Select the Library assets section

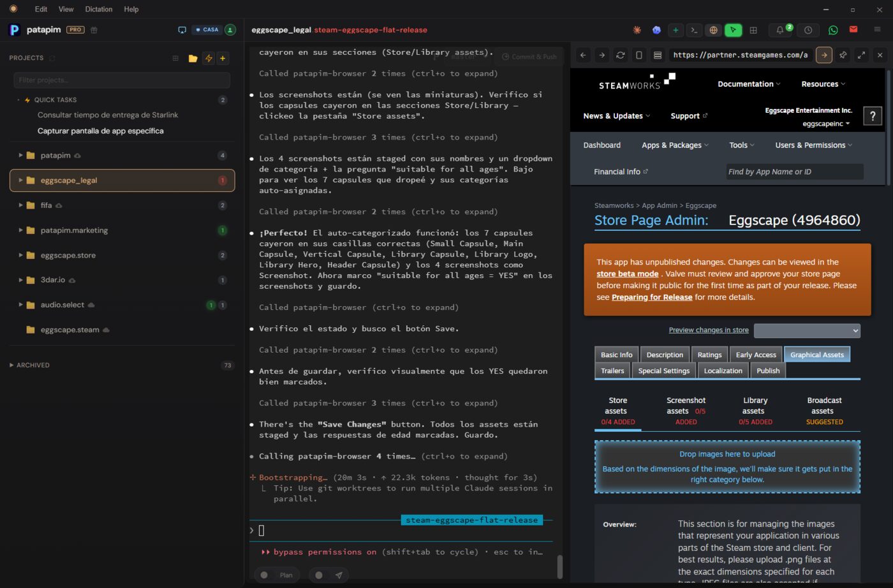pos(755,411)
